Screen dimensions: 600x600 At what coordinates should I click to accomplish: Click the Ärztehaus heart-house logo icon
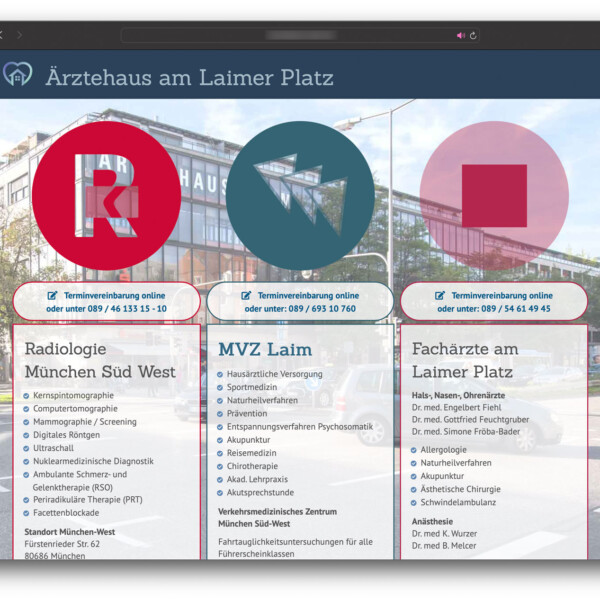pyautogui.click(x=18, y=75)
